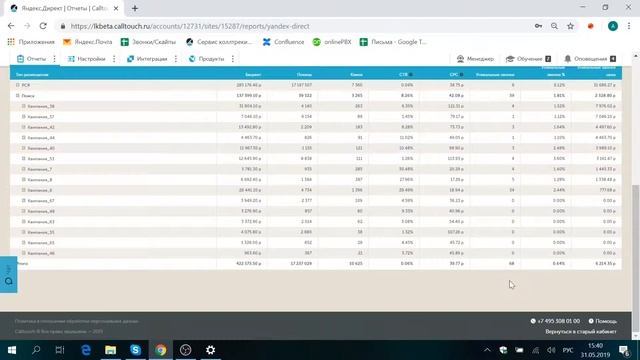Open File Explorer from the taskbar
Screen dimensions: 640x360
tap(111, 350)
